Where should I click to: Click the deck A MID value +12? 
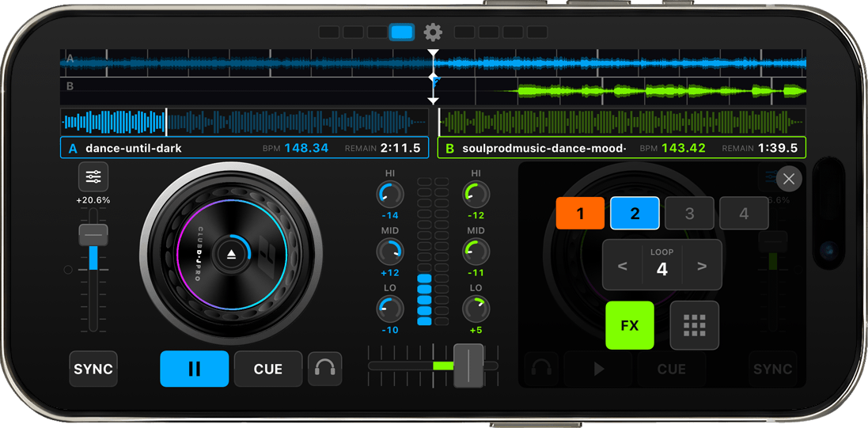[390, 273]
